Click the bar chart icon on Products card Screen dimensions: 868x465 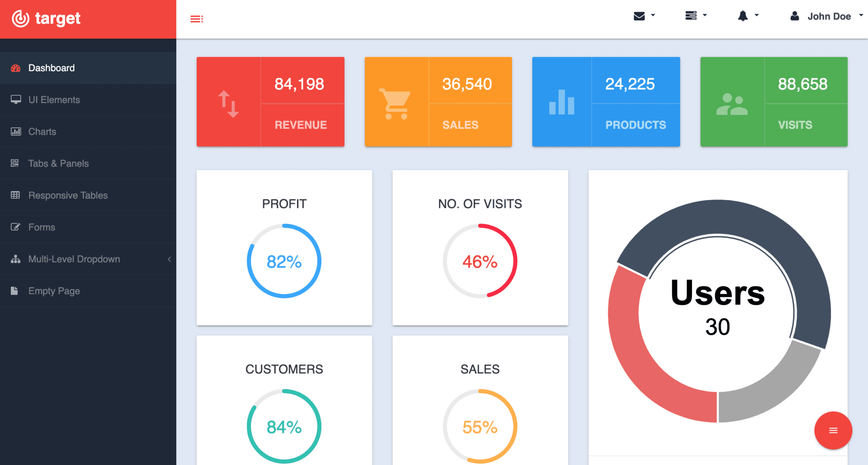[x=562, y=102]
